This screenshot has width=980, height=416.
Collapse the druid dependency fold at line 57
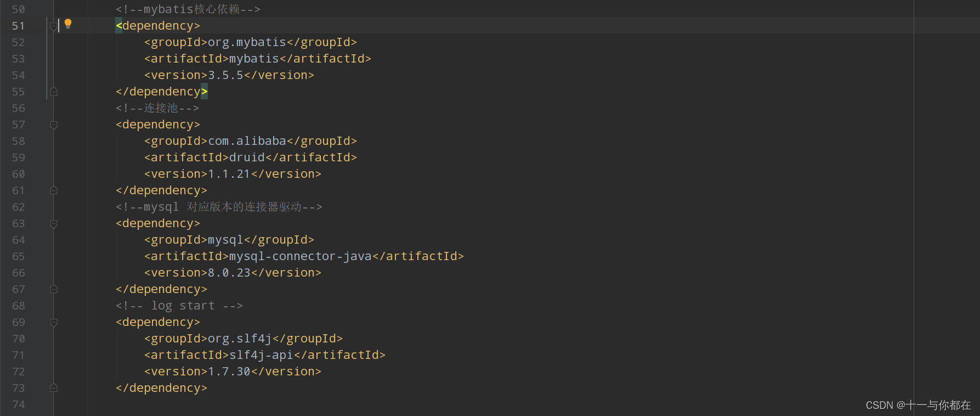(54, 125)
